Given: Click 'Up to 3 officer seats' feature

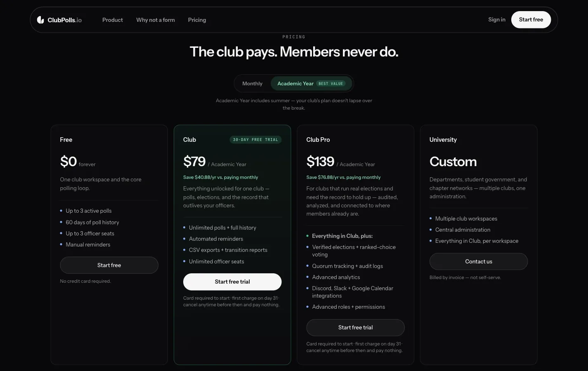Looking at the screenshot, I should click(x=90, y=233).
